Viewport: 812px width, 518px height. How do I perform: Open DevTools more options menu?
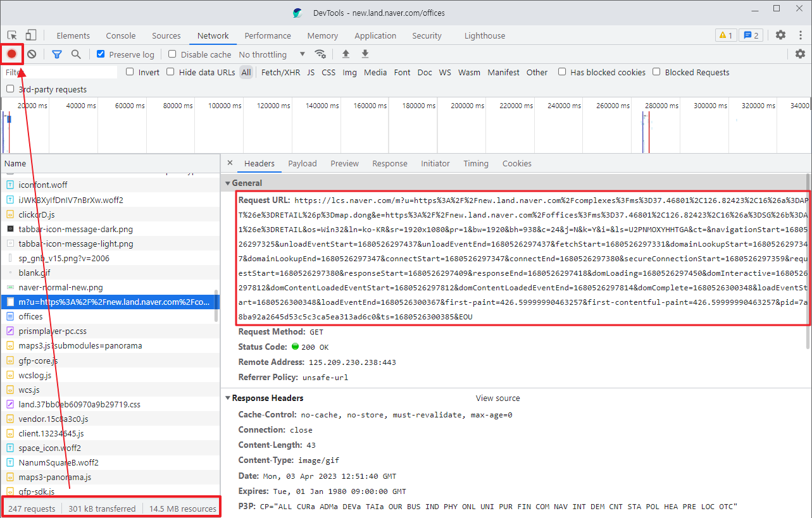pos(801,35)
